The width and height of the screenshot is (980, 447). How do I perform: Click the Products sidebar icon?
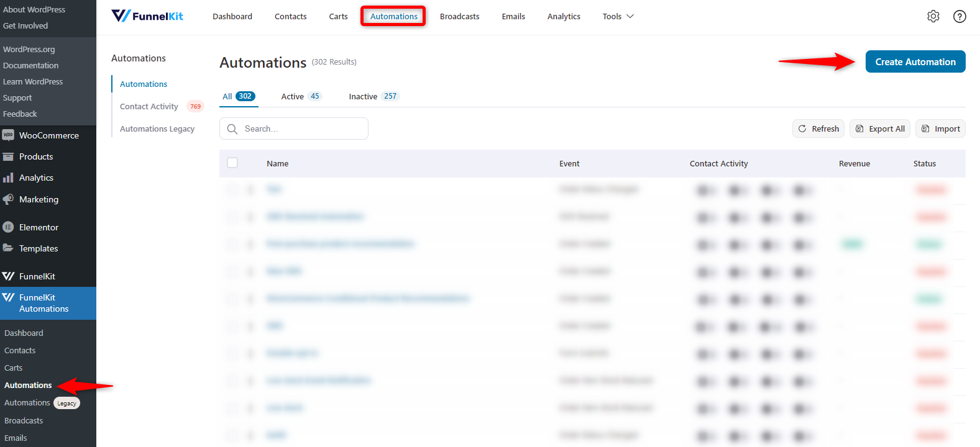point(8,156)
